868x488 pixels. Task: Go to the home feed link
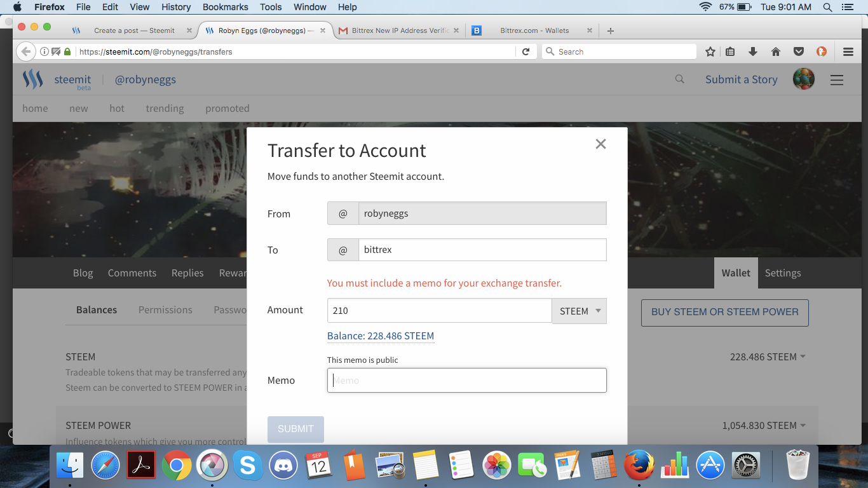[35, 108]
